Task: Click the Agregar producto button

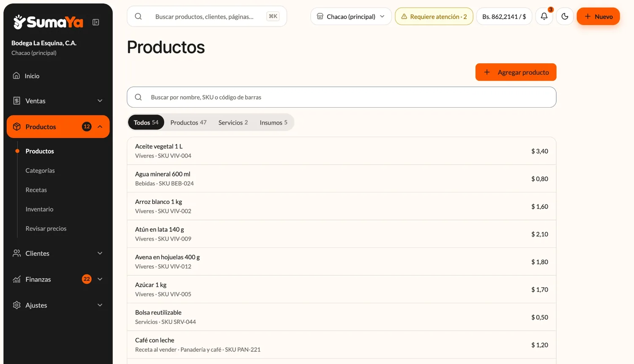Action: (x=516, y=72)
